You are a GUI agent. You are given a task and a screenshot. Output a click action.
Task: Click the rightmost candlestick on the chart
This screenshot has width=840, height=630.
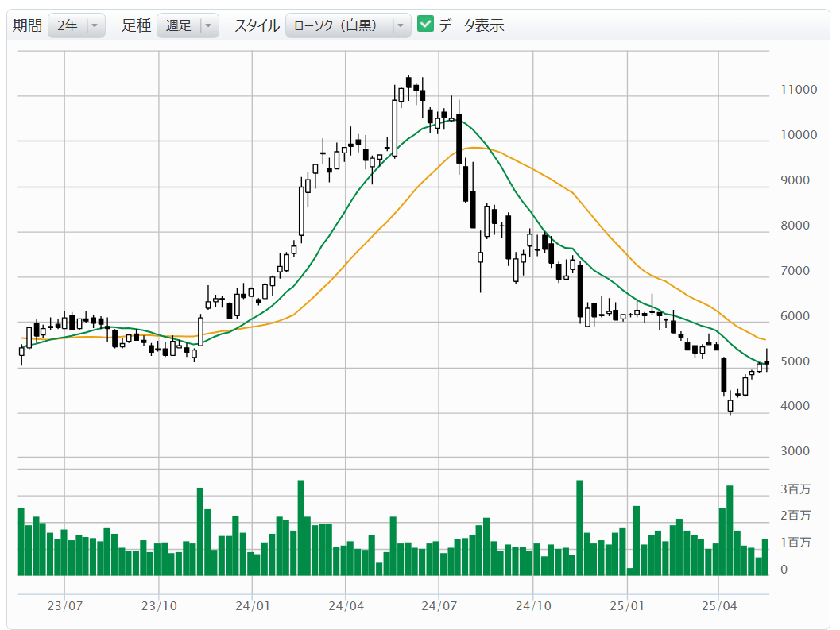pyautogui.click(x=766, y=362)
